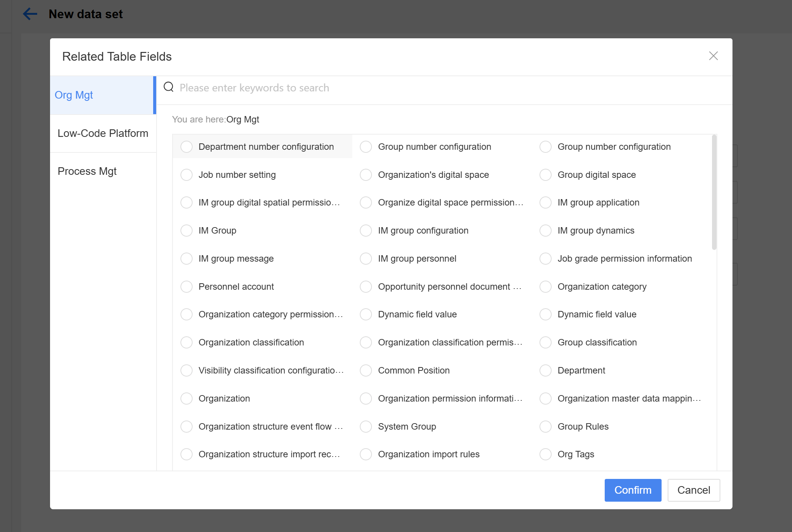Select Department number configuration radio button

pyautogui.click(x=187, y=147)
